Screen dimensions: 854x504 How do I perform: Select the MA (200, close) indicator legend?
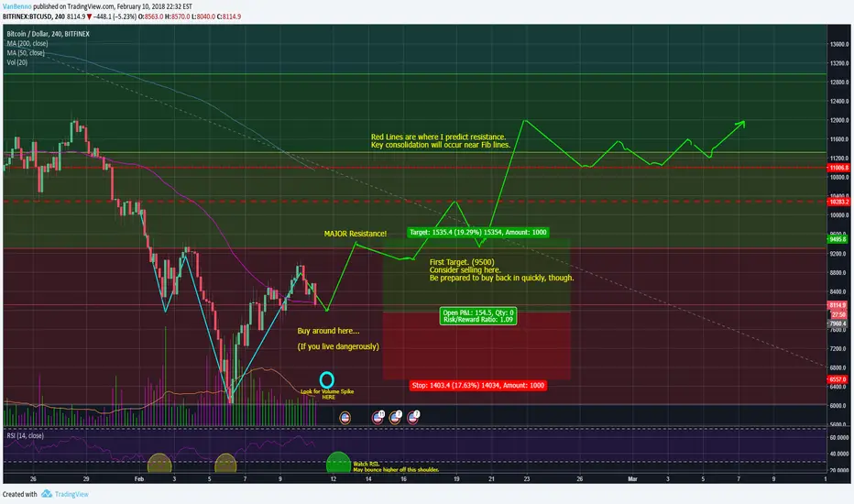(x=27, y=44)
